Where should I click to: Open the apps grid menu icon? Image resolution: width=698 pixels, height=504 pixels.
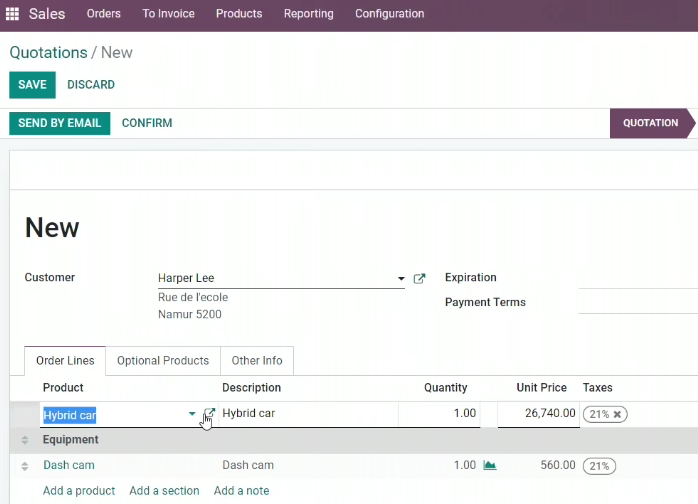pyautogui.click(x=12, y=14)
